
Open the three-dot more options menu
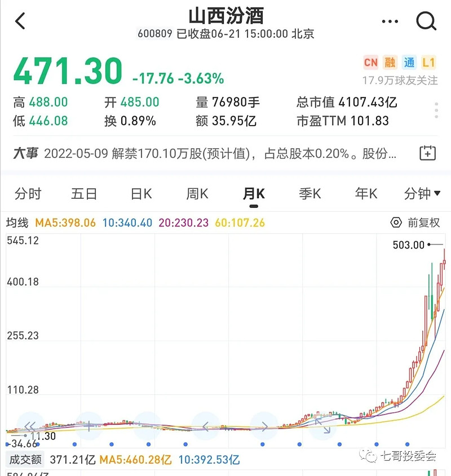click(x=390, y=21)
